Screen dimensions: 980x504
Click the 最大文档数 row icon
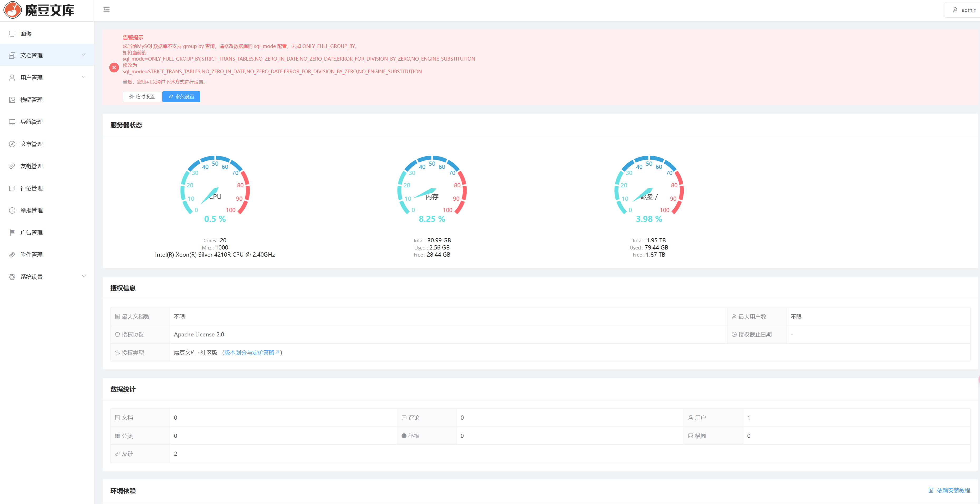117,316
